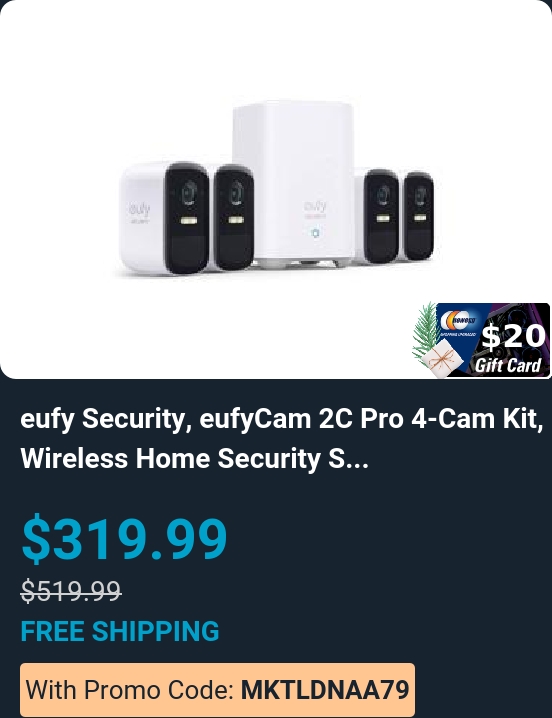Click the '$20' amount on gift card
Screen dimensions: 552x718
coord(513,336)
